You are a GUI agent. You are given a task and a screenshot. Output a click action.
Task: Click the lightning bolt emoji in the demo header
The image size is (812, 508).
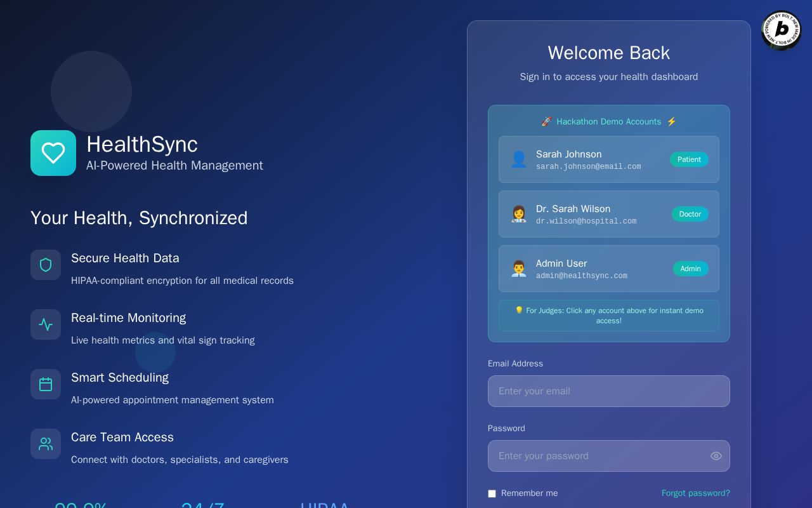[x=672, y=121]
